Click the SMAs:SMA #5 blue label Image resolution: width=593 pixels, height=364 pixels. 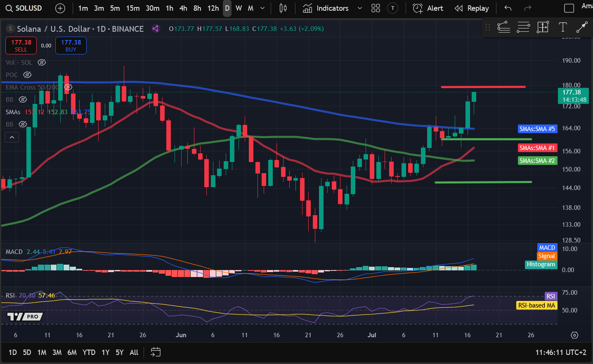click(537, 129)
